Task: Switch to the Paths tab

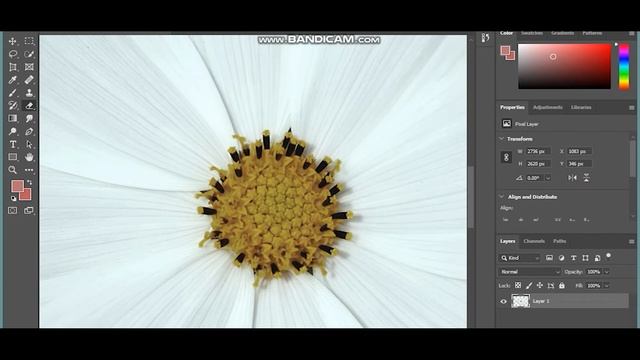Action: point(560,241)
